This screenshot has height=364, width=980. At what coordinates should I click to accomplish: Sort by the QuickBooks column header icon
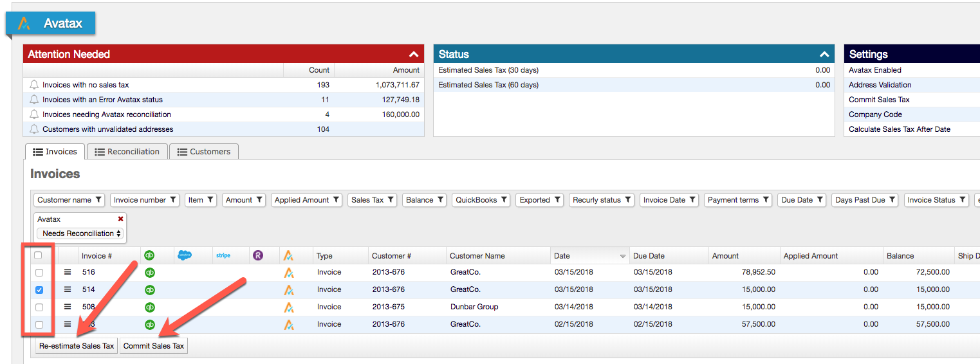150,255
